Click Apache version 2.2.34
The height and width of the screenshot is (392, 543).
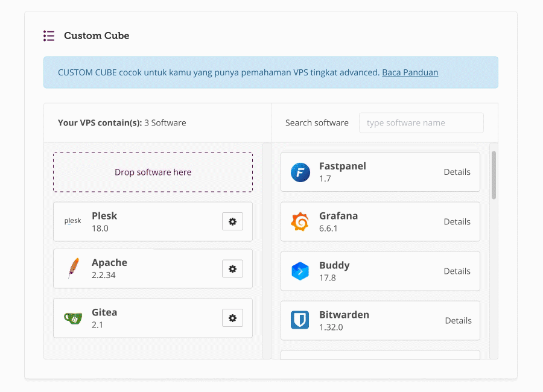pos(104,275)
